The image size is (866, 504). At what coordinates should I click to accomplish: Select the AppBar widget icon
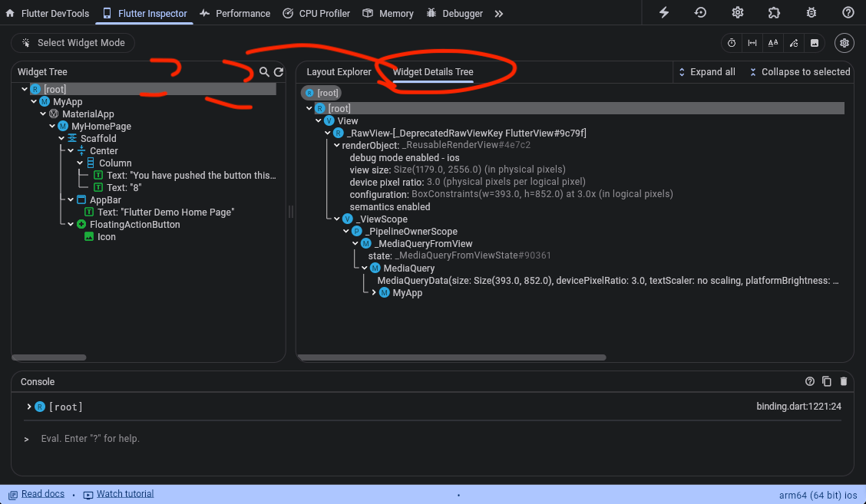pyautogui.click(x=81, y=199)
